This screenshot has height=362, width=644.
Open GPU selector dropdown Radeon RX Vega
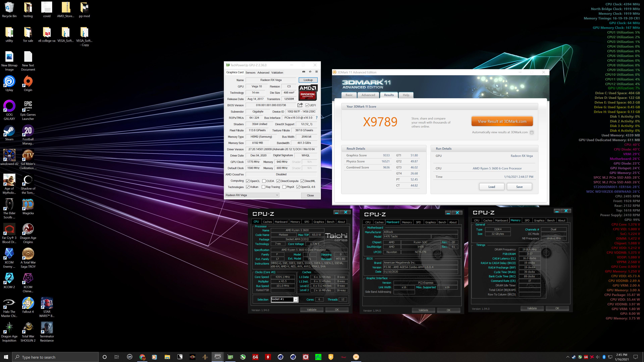click(x=252, y=195)
